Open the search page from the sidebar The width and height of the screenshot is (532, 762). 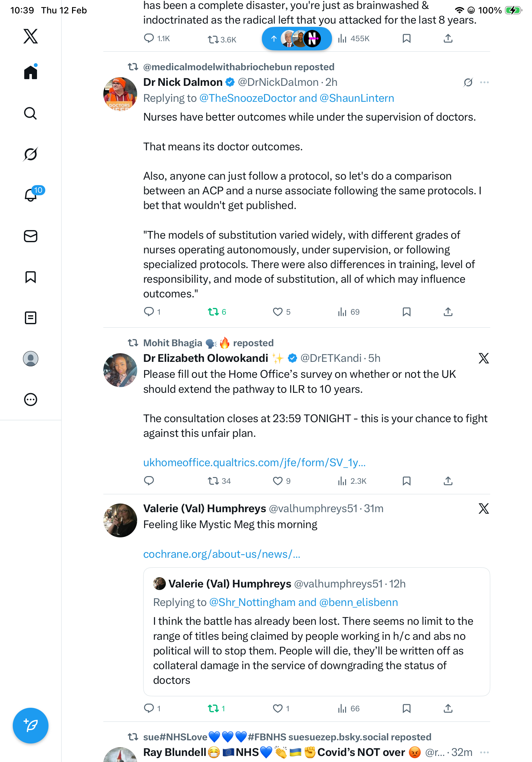[x=31, y=114]
